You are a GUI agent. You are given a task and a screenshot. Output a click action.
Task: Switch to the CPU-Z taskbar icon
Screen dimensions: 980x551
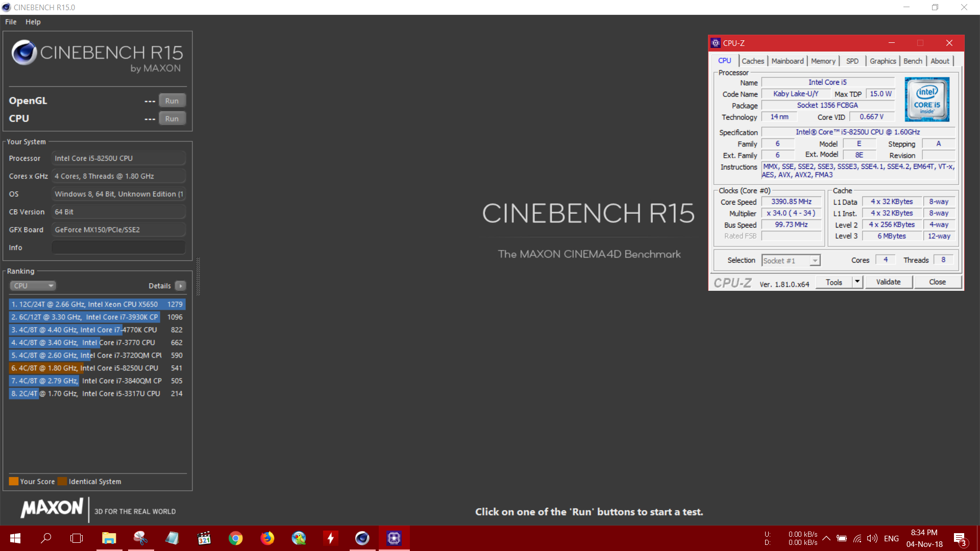point(394,538)
